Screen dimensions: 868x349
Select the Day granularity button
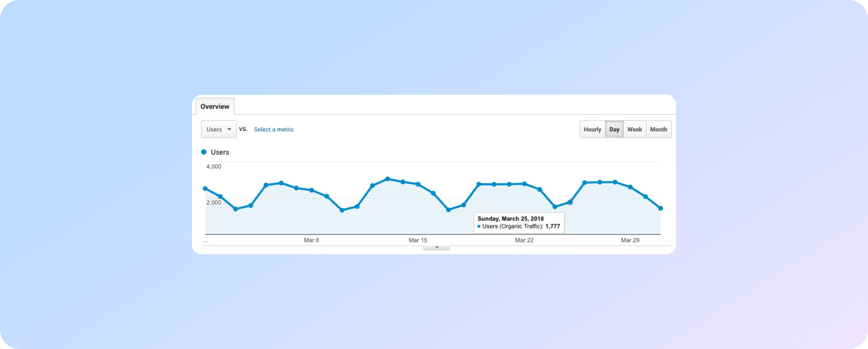click(614, 130)
